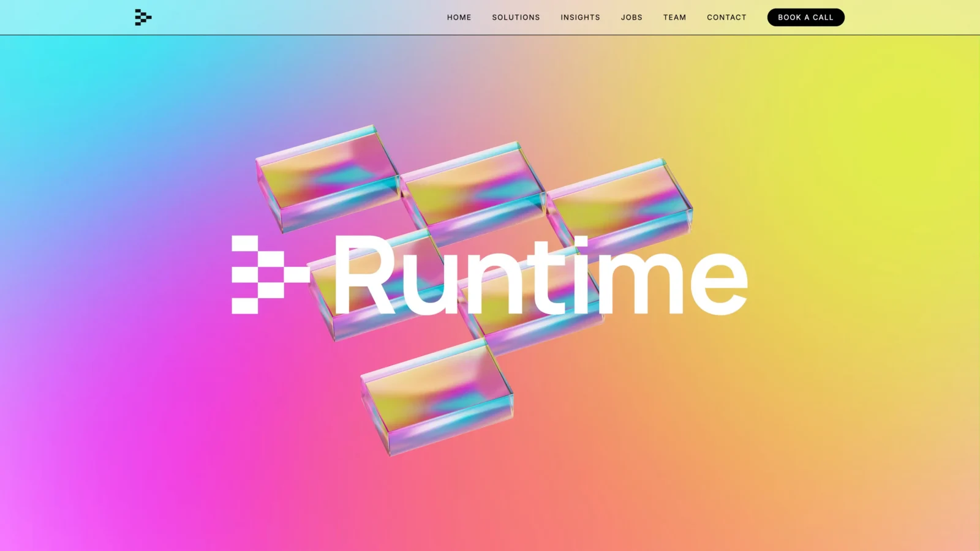This screenshot has width=980, height=551.
Task: Click the large white Runtime wordmark
Action: tap(541, 275)
